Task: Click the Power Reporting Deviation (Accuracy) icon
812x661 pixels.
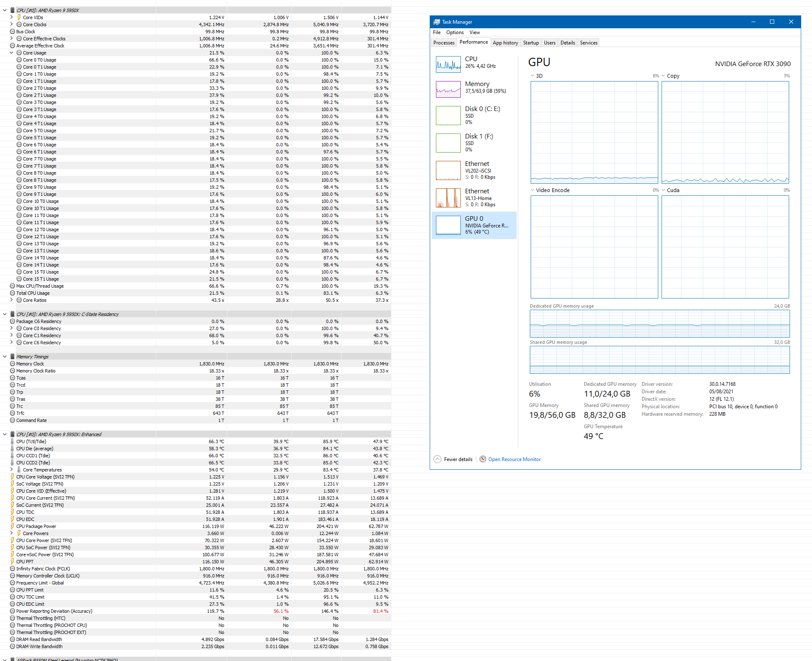Action: tap(12, 611)
